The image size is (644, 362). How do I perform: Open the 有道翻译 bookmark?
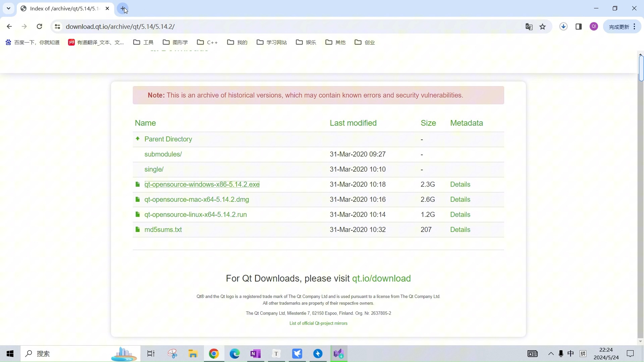pos(96,42)
